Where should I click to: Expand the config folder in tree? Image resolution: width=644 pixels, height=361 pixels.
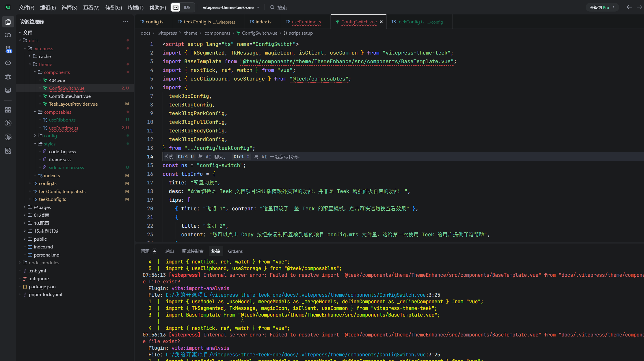50,136
